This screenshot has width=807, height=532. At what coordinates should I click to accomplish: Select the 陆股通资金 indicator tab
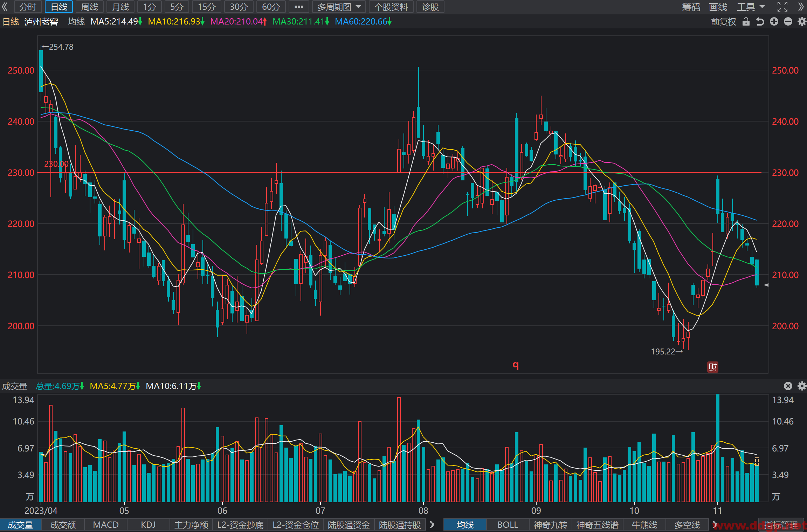tap(349, 525)
